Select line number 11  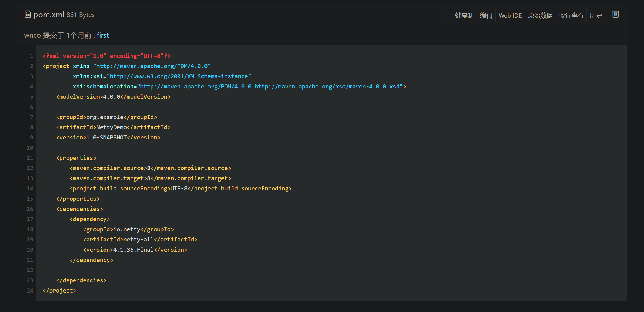click(x=30, y=158)
